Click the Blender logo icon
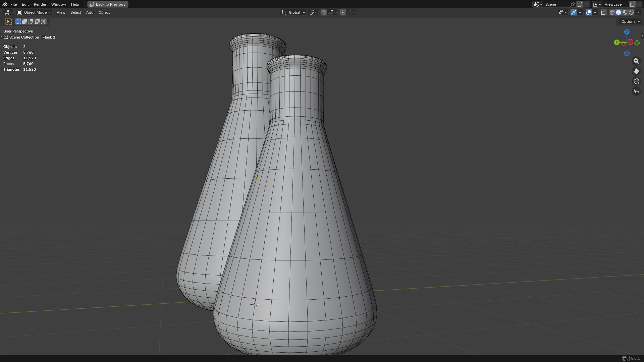644x362 pixels. point(5,4)
